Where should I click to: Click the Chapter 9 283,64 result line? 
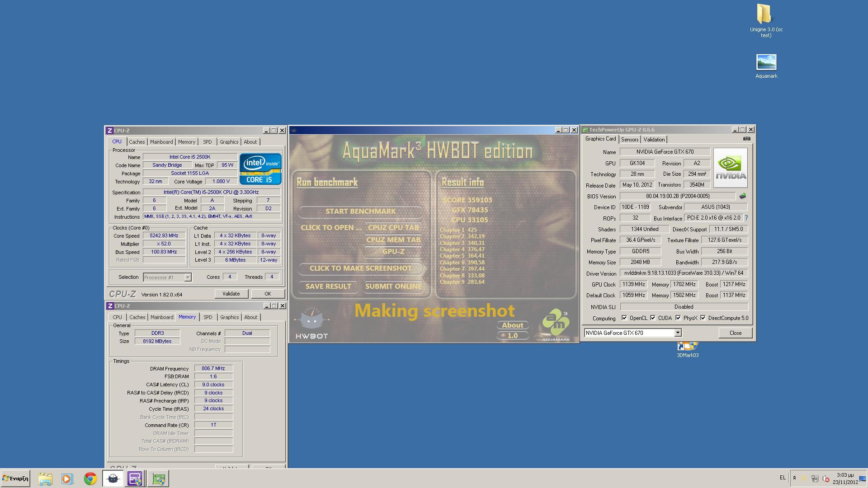click(x=462, y=282)
